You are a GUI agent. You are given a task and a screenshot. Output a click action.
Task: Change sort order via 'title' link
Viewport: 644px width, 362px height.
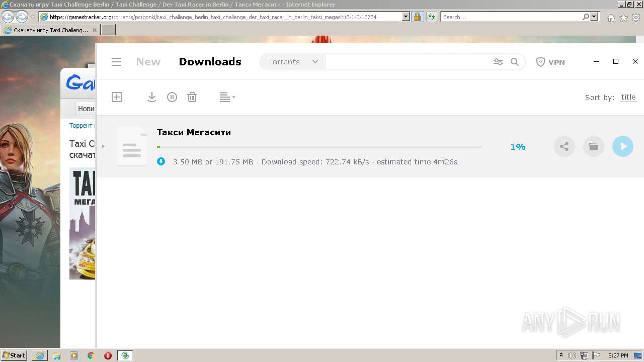(x=628, y=97)
